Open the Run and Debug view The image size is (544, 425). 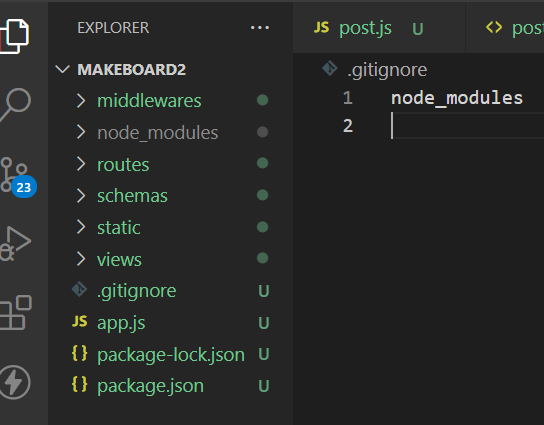(15, 243)
